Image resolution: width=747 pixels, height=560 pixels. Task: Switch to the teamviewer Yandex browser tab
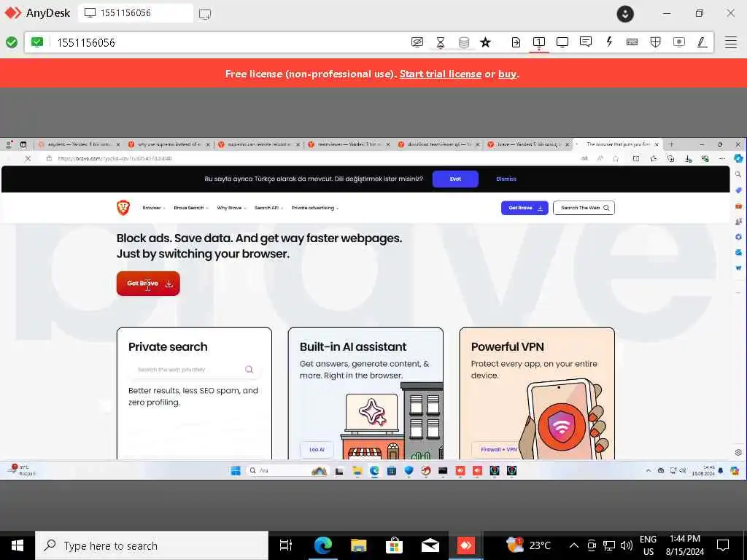pos(349,144)
